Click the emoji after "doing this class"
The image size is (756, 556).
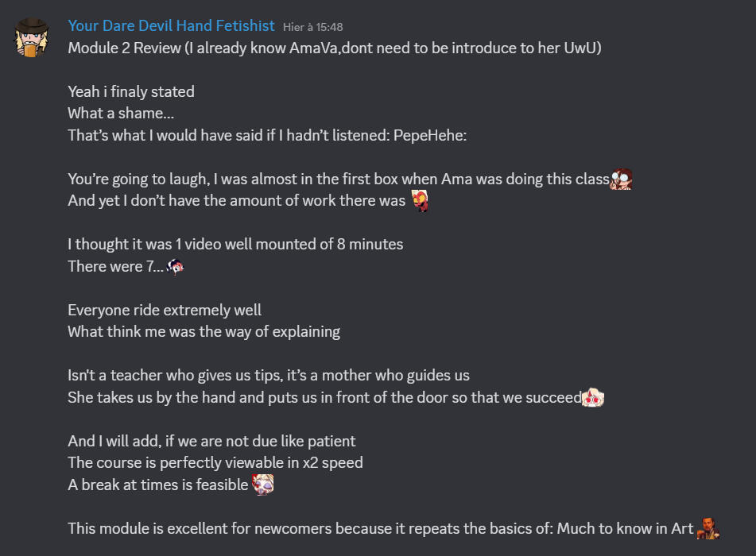point(621,180)
